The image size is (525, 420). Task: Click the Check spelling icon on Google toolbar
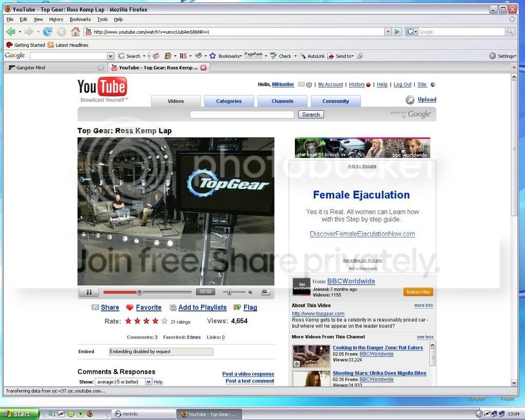(x=273, y=55)
